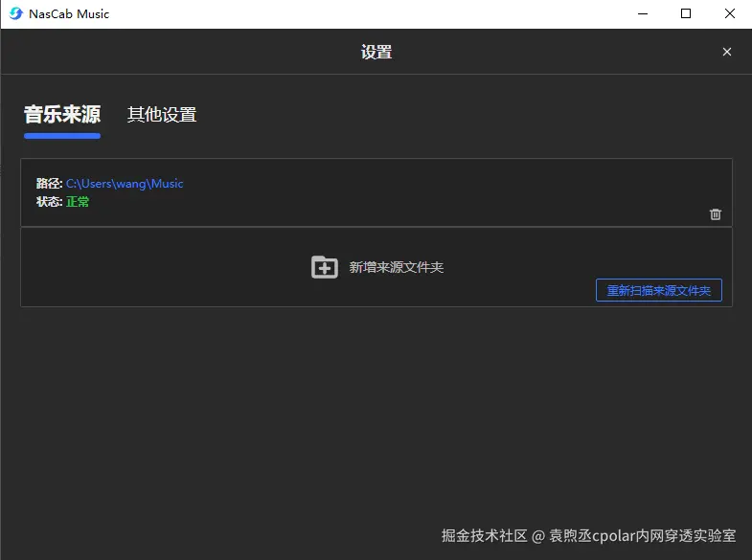Minimize the NasCab Music window
Viewport: 752px width, 560px height.
coord(643,14)
